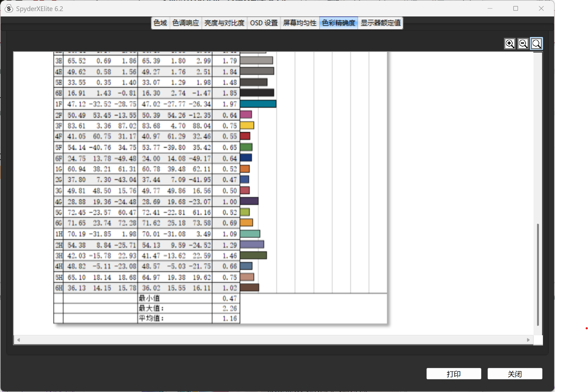The image size is (588, 392).
Task: Click delta value 1.09 in row 1H
Action: [230, 234]
